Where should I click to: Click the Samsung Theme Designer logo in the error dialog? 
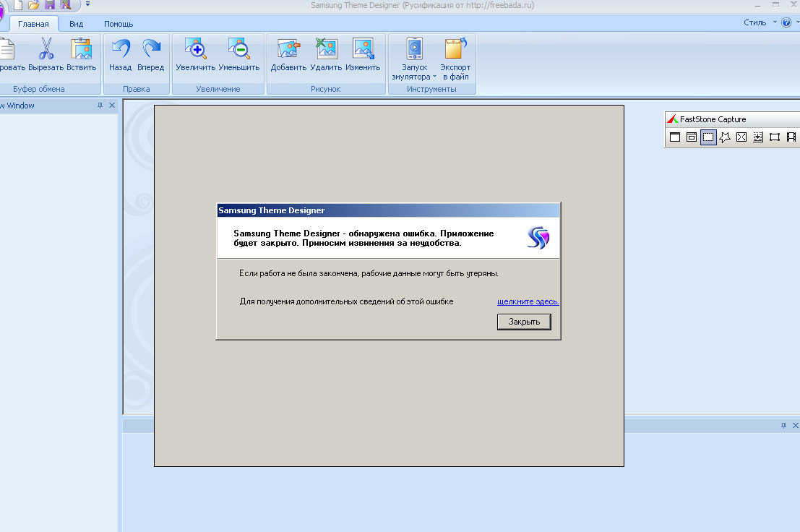coord(538,238)
